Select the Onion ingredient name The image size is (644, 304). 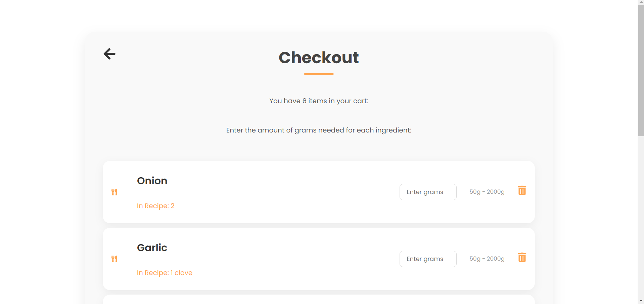click(152, 181)
